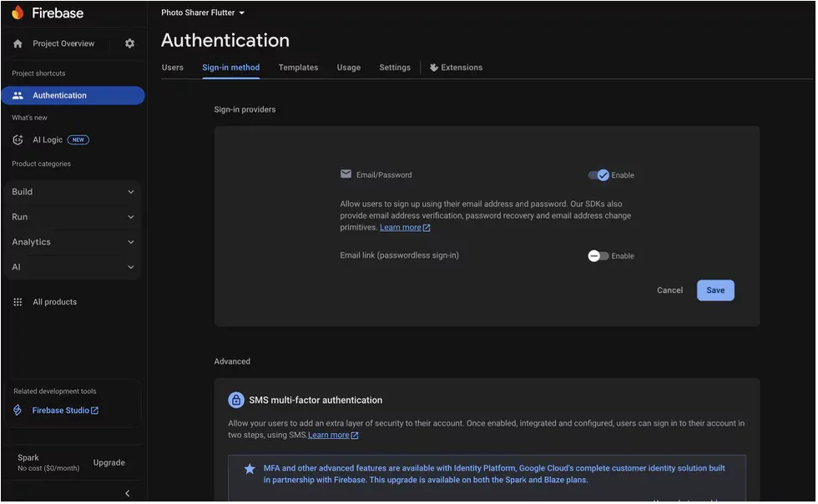Viewport: 818px width, 504px height.
Task: Open All products
Action: click(55, 303)
